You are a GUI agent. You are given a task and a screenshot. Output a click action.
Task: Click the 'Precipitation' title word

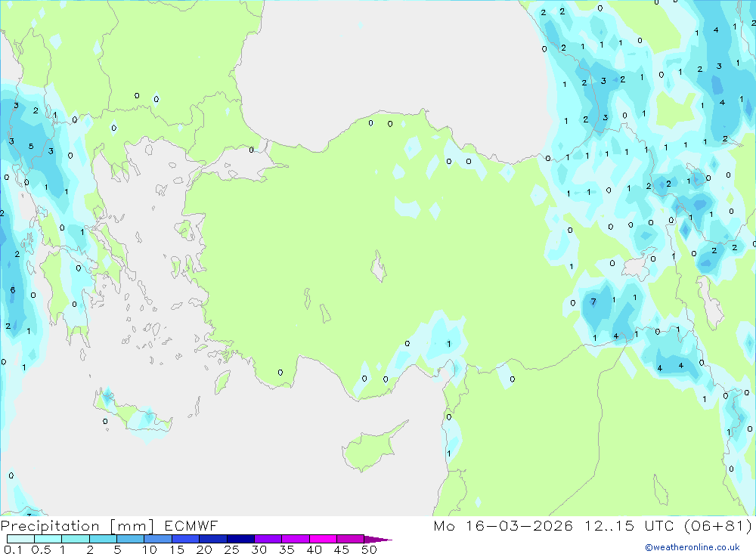pyautogui.click(x=50, y=525)
